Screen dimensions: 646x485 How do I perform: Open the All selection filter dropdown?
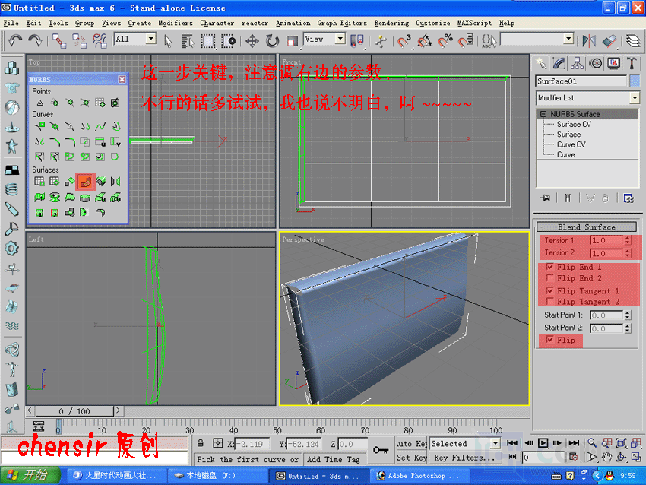151,39
